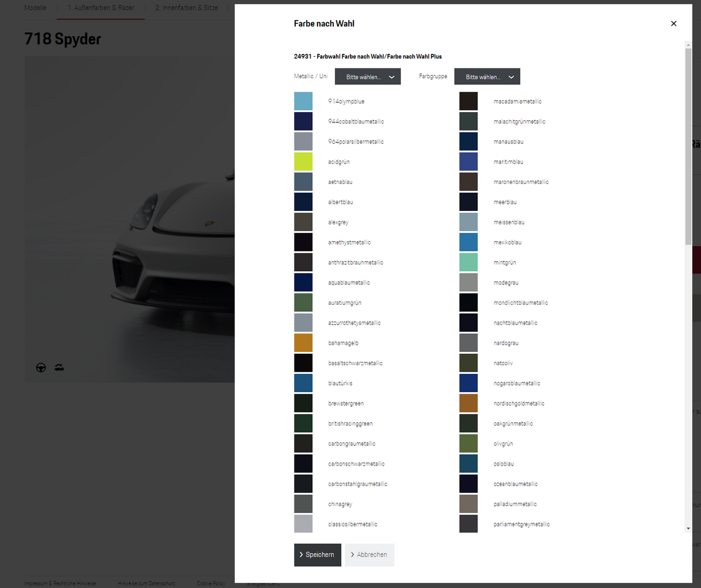Select the nardograu swatch
The image size is (701, 588).
point(469,343)
